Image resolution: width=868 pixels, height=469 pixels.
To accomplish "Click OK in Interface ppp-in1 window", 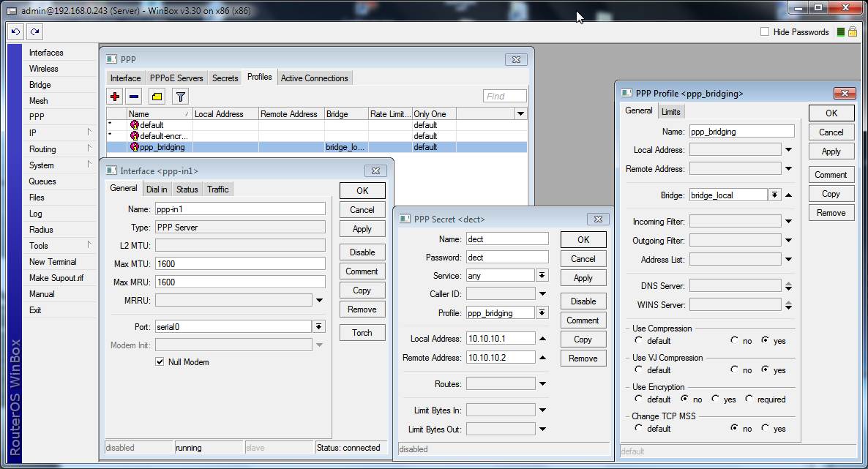I will click(x=362, y=190).
